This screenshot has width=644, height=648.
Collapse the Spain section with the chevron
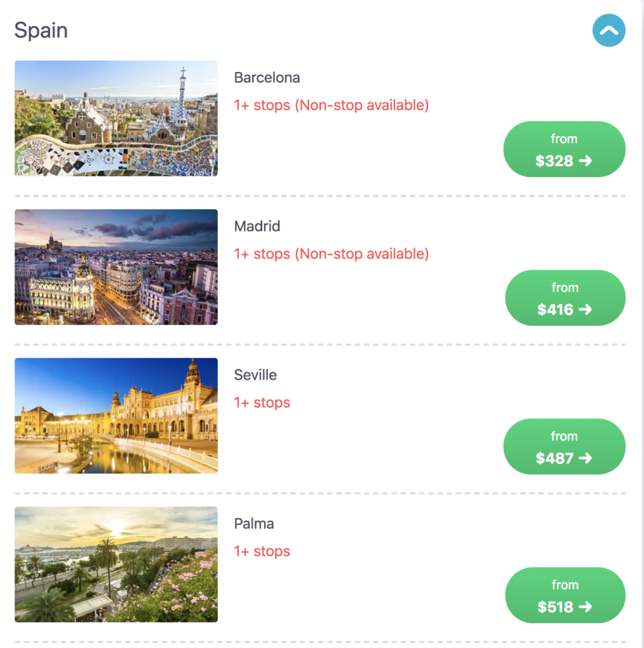tap(609, 30)
